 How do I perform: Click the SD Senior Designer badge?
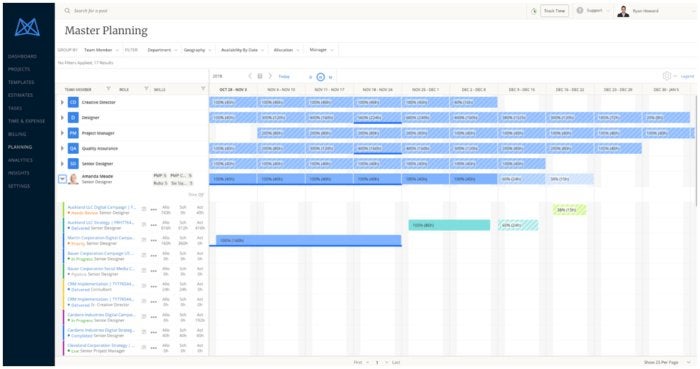coord(73,164)
